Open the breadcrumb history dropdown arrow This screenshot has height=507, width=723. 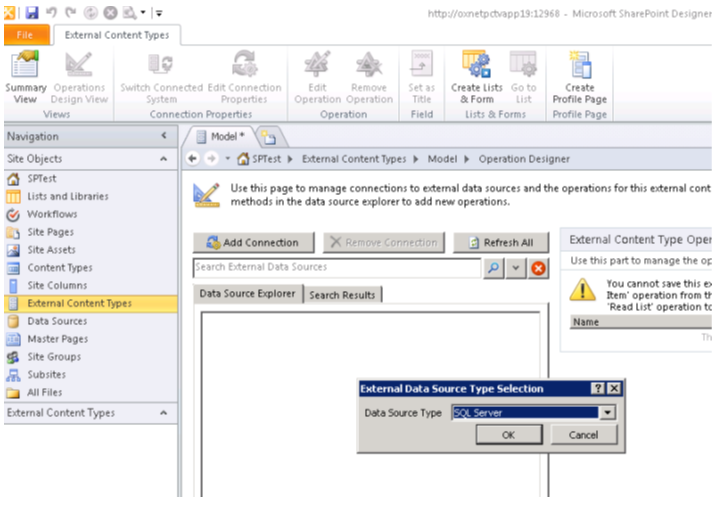pos(227,159)
